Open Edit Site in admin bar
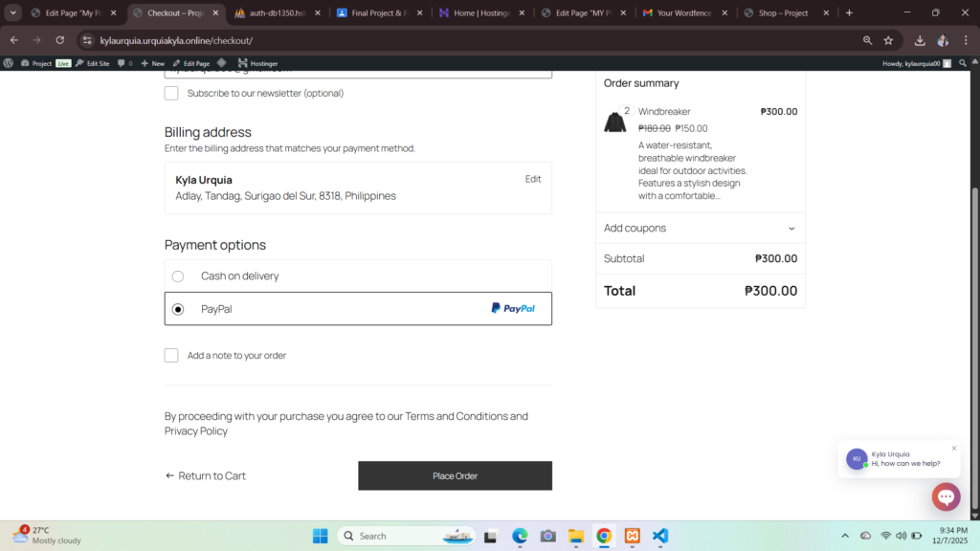This screenshot has width=980, height=551. (x=93, y=63)
